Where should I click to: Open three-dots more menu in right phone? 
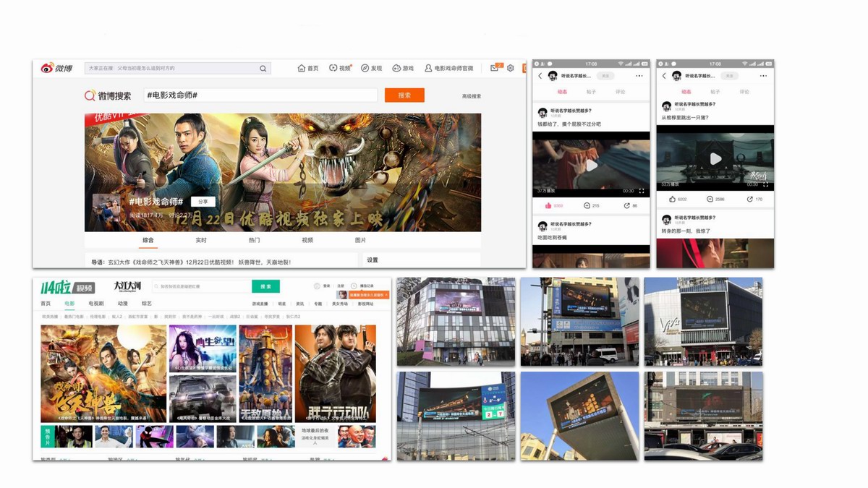763,76
